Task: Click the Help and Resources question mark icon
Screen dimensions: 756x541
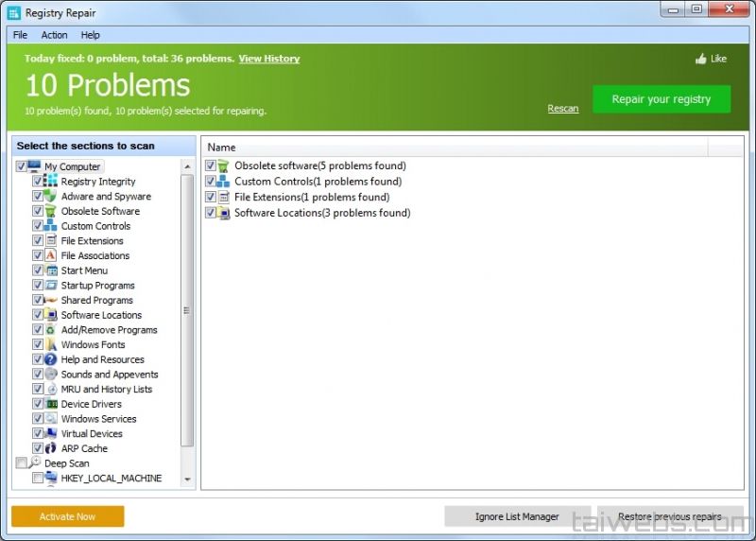Action: [51, 359]
